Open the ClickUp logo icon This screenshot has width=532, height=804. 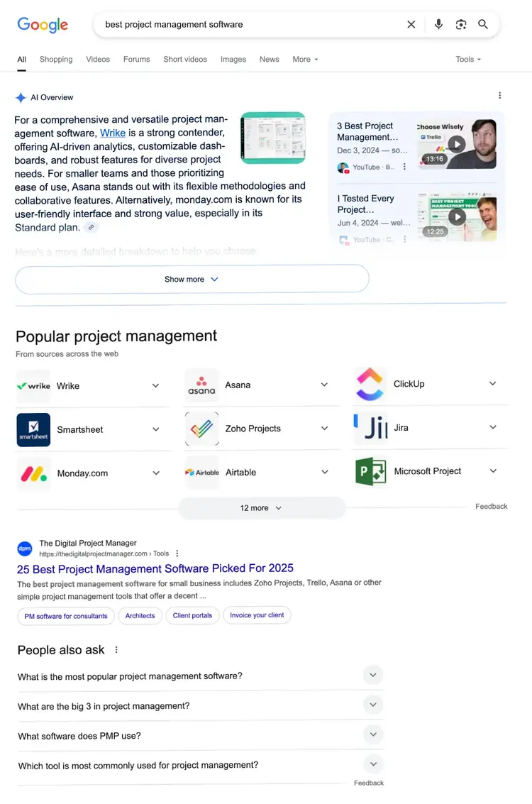point(370,384)
